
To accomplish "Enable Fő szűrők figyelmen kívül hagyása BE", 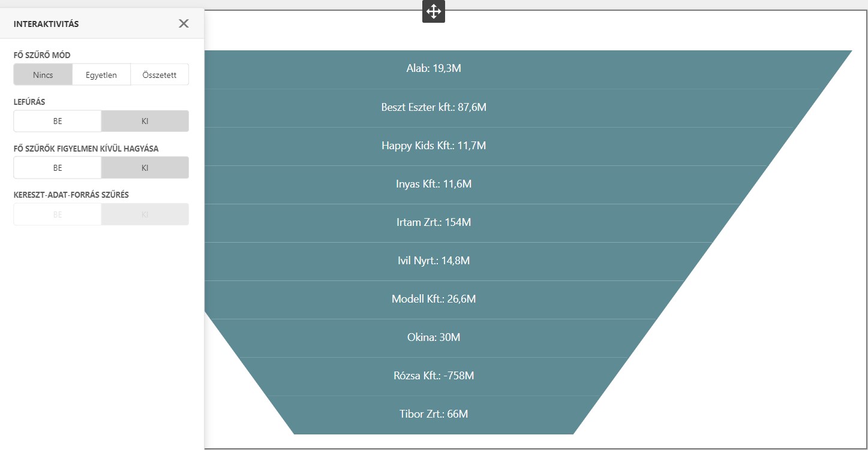I will (x=58, y=168).
